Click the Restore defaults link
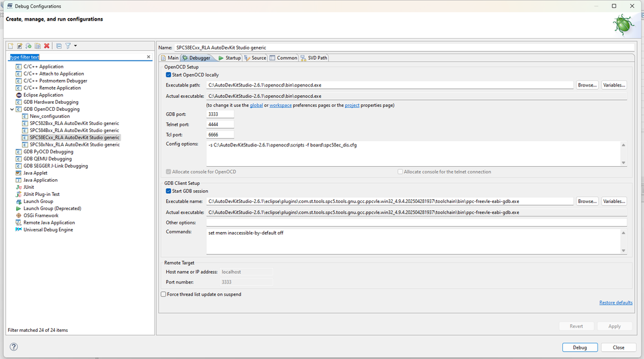644x359 pixels. (x=616, y=302)
